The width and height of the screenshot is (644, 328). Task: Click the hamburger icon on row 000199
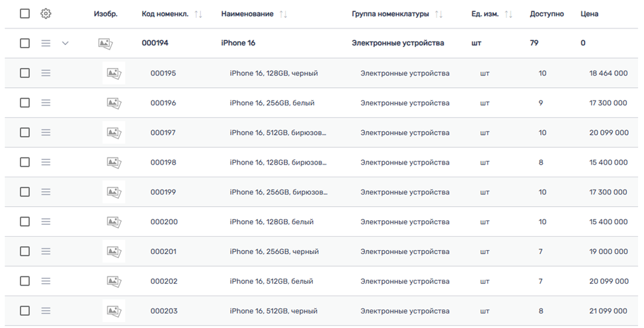tap(46, 192)
